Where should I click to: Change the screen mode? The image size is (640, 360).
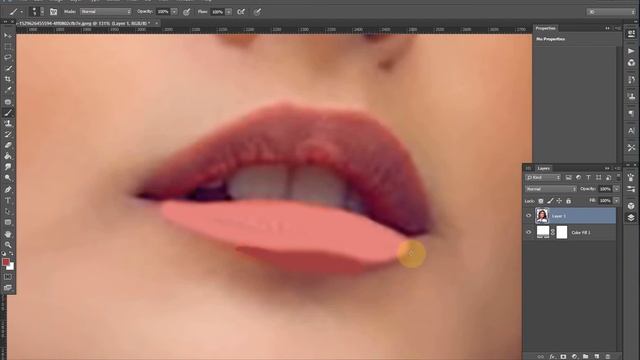click(8, 288)
